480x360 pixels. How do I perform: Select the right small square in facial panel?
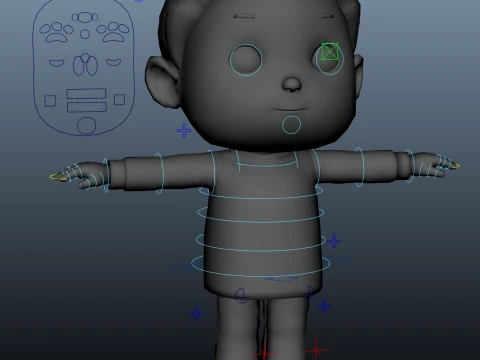point(119,99)
